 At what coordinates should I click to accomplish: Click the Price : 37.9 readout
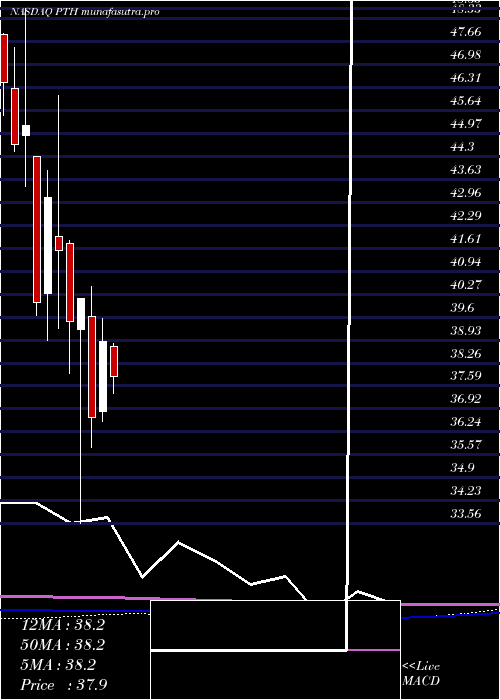pyautogui.click(x=63, y=685)
